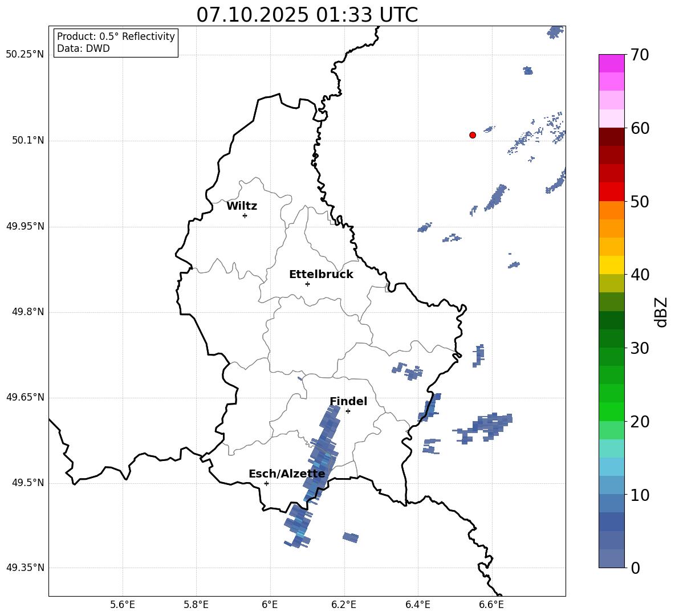675x616 pixels.
Task: Pick the slate blue swatch just above 0
Action: pos(611,558)
